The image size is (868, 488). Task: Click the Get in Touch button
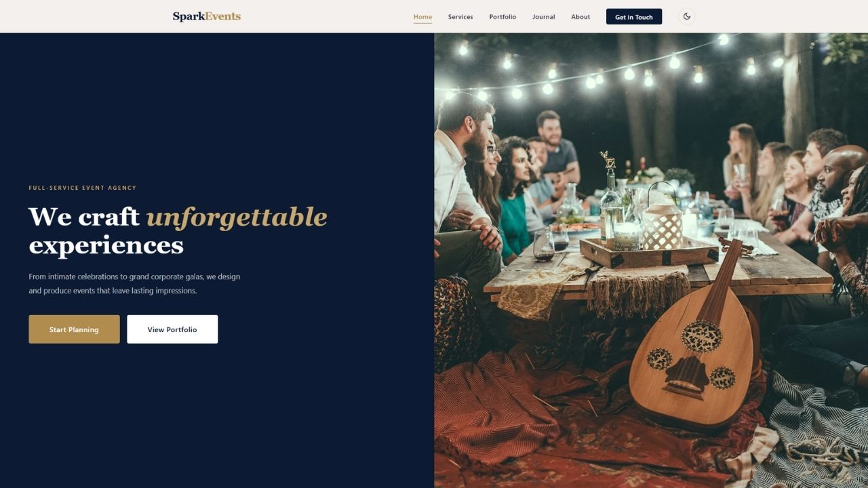[x=634, y=17]
